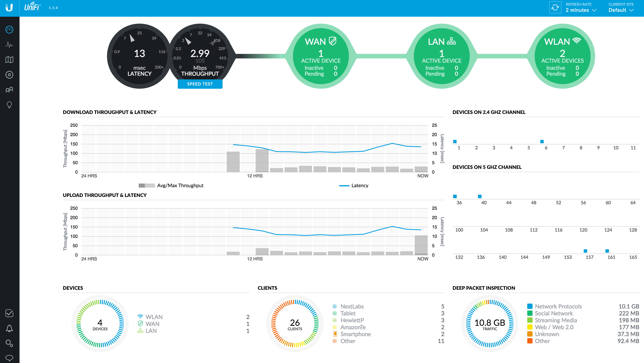Open the Map sidebar icon
The height and width of the screenshot is (363, 644).
coord(9,60)
